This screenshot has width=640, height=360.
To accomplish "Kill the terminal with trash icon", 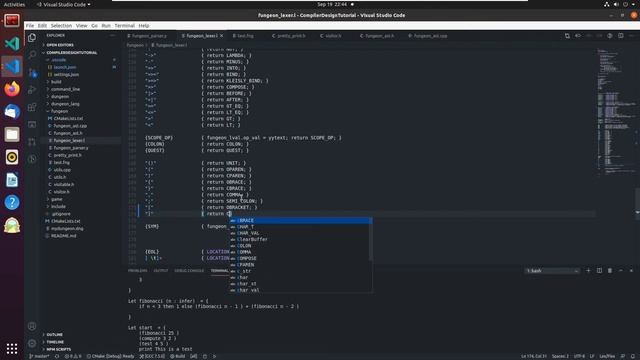I will tap(610, 271).
